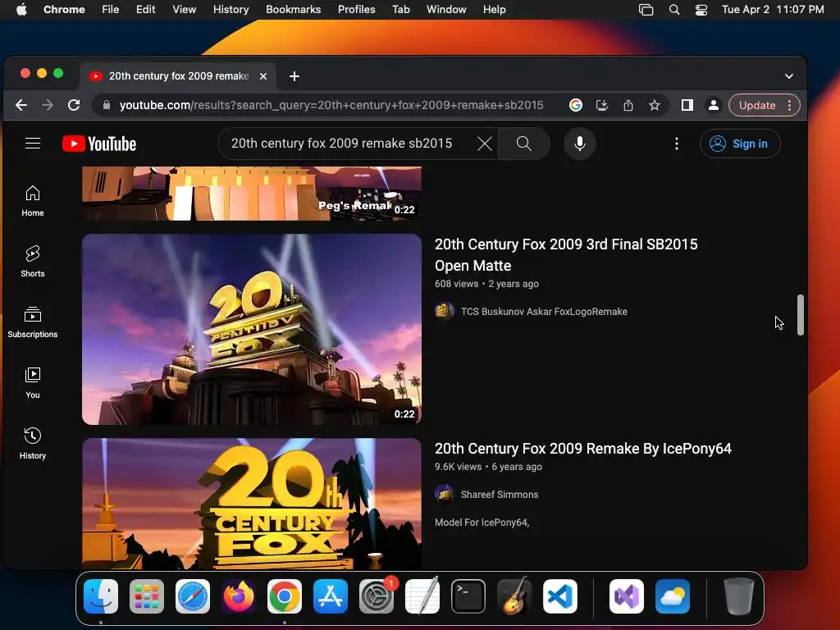This screenshot has width=840, height=630.
Task: Open System Settings from the Dock
Action: [x=377, y=596]
